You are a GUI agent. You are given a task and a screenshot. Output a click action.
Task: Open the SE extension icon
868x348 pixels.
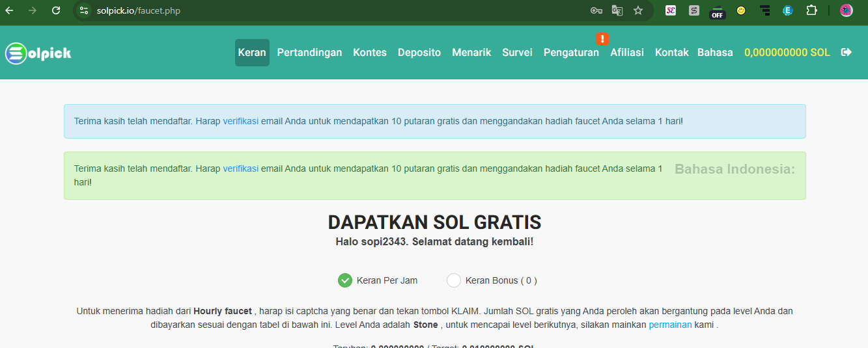[671, 10]
